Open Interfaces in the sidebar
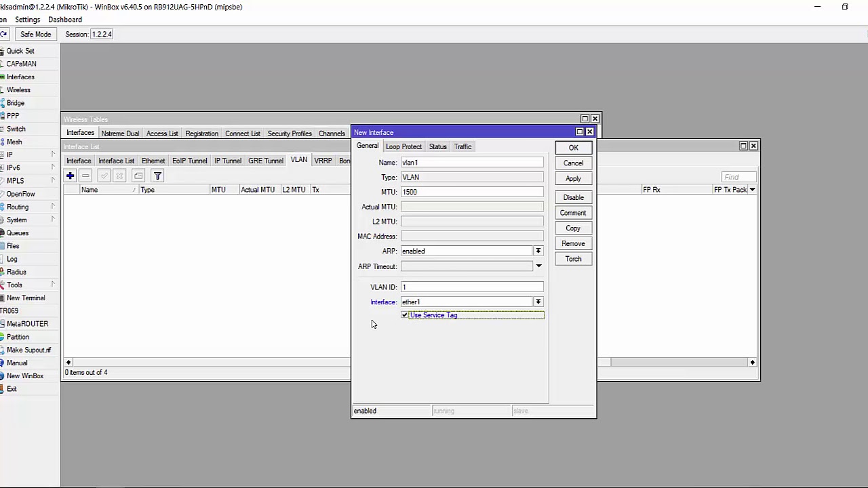Screen dimensions: 868x488 click(20, 77)
